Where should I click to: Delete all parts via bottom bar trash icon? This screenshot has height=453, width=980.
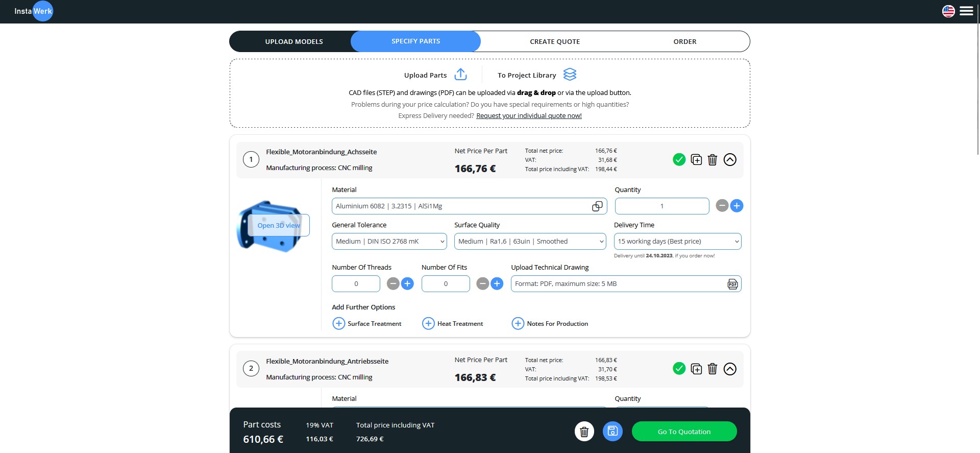[x=584, y=432]
